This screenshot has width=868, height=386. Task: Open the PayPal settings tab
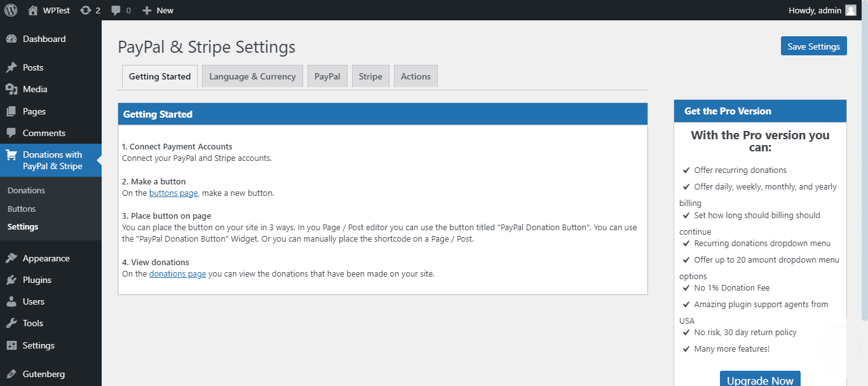tap(327, 76)
